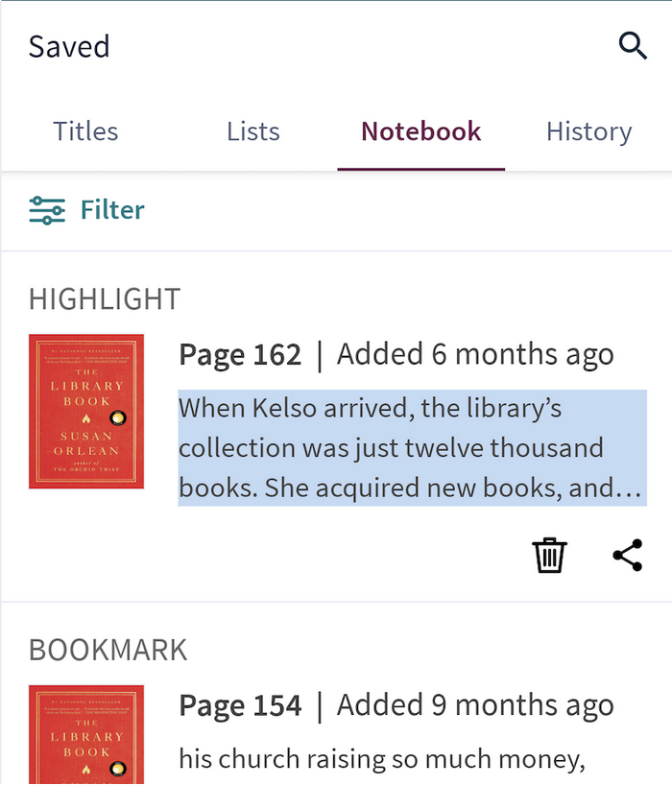The width and height of the screenshot is (672, 785).
Task: Open the 'his church raising so much money' excerpt
Action: (x=382, y=759)
